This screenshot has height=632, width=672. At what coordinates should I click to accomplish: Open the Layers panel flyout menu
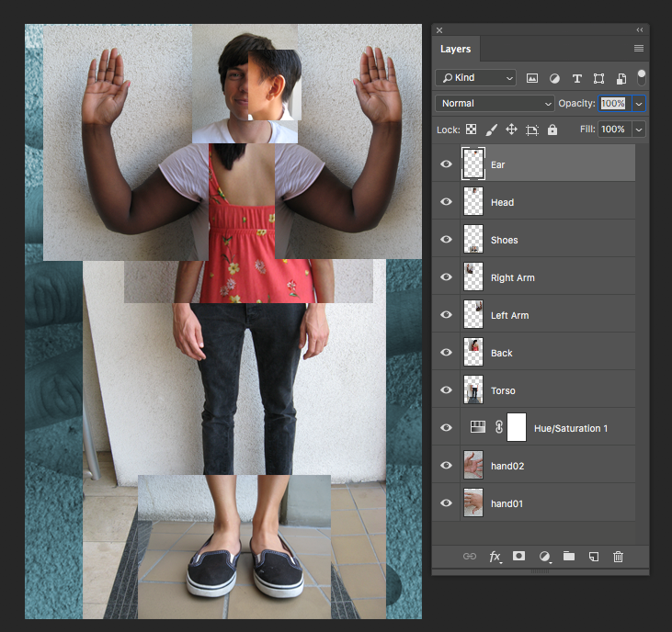coord(639,49)
